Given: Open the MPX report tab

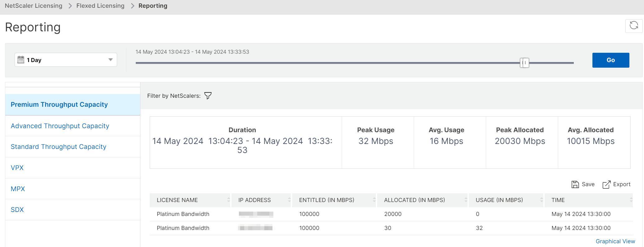Looking at the screenshot, I should (73, 189).
